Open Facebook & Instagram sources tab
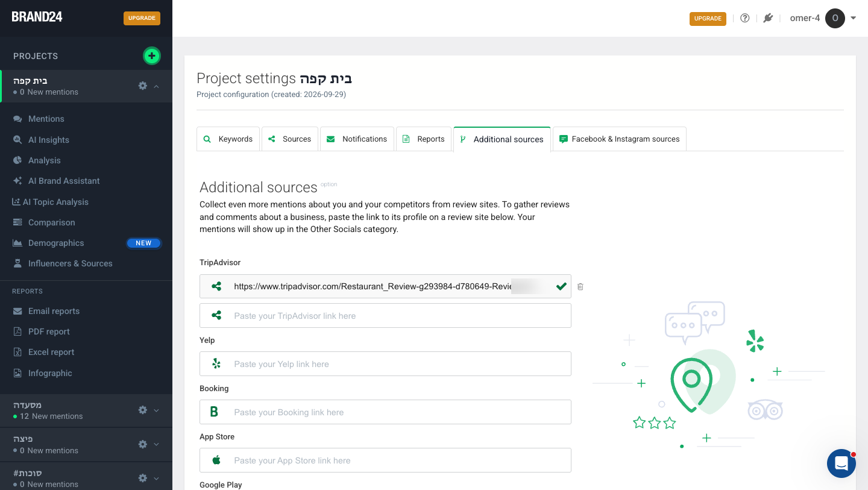868x490 pixels. pyautogui.click(x=620, y=139)
